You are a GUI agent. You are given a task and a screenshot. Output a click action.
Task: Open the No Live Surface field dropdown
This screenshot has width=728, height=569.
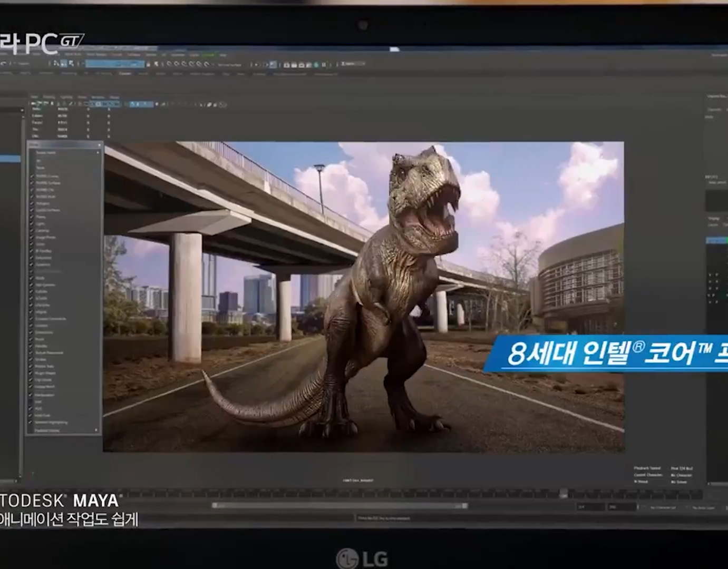tap(230, 65)
